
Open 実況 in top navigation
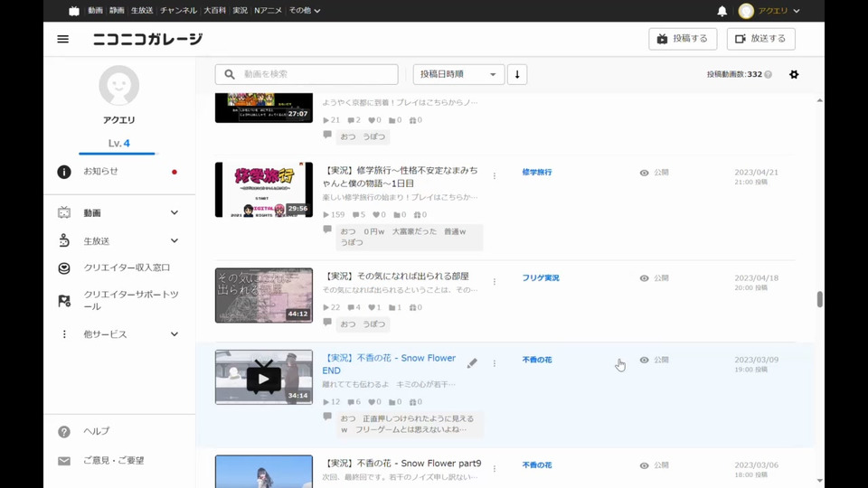240,11
